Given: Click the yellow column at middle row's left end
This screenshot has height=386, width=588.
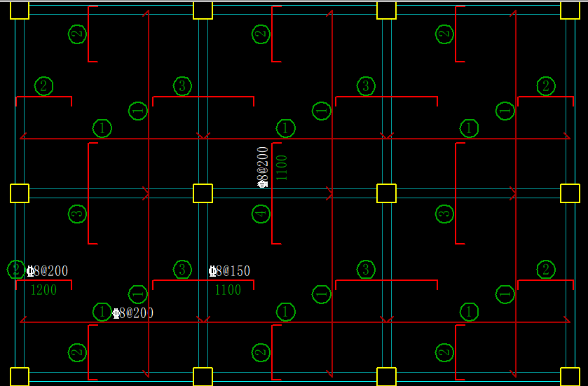Looking at the screenshot, I should tap(20, 193).
